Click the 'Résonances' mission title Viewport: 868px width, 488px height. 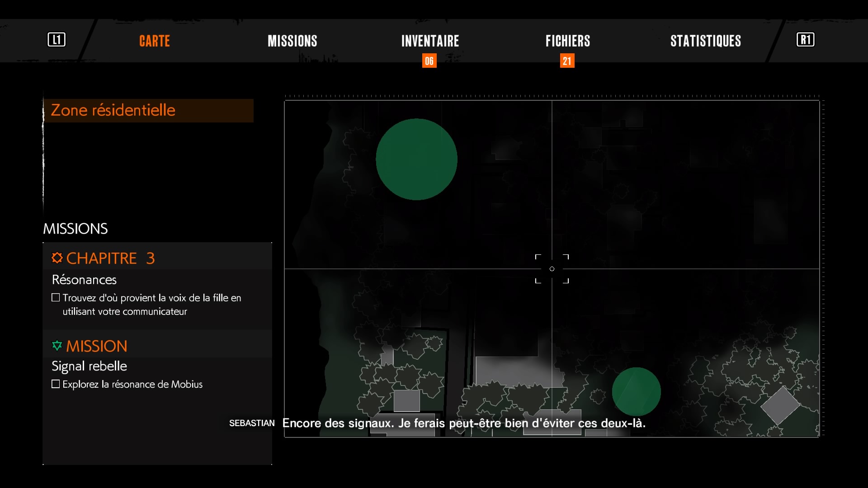click(x=84, y=280)
